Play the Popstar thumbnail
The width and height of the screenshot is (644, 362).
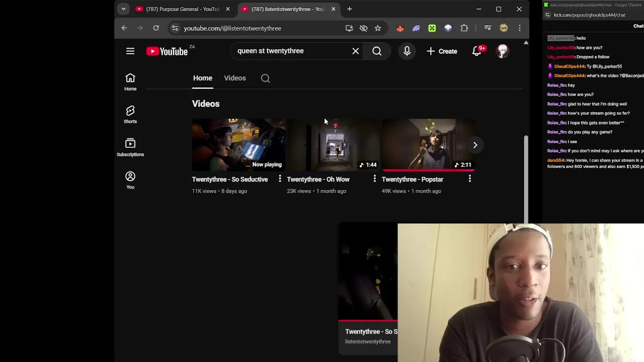(x=428, y=145)
